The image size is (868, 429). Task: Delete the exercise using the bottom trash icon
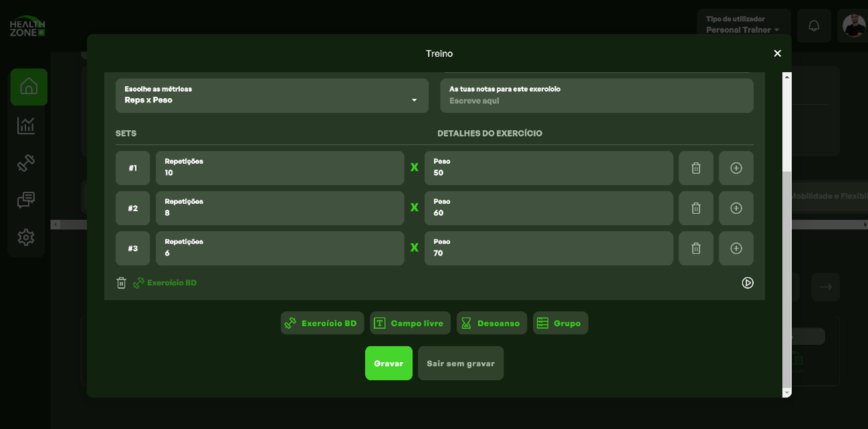[121, 283]
